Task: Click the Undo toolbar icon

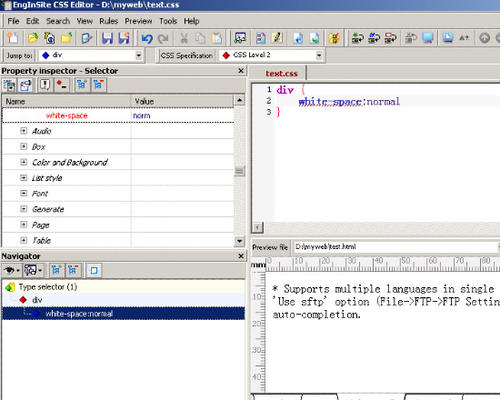Action: (x=147, y=38)
